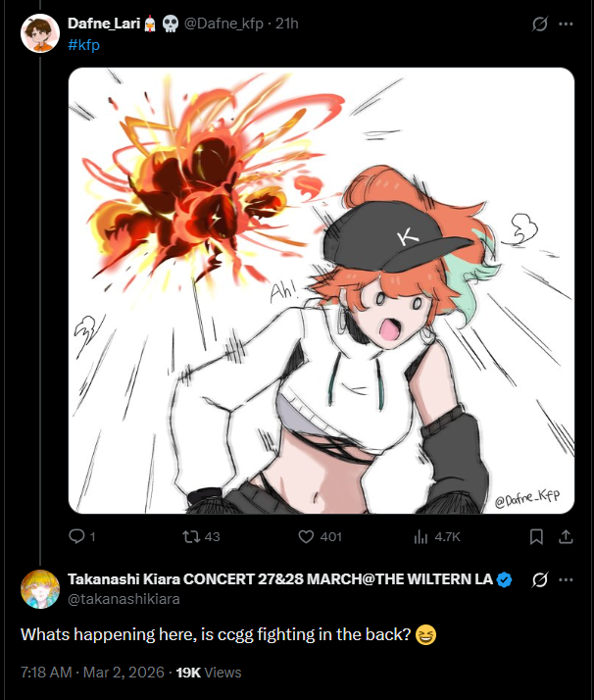594x700 pixels.
Task: Click Takanashi Kiara CONCERT display name
Action: [280, 579]
